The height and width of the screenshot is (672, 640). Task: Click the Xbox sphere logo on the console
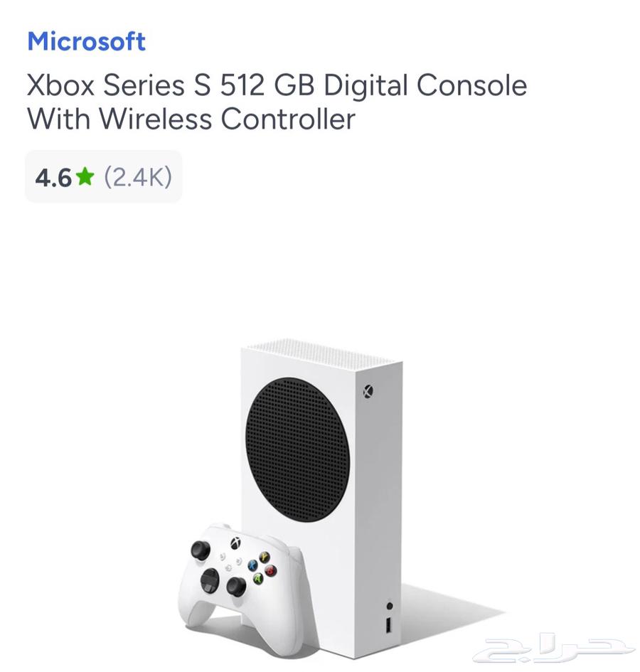coord(369,390)
